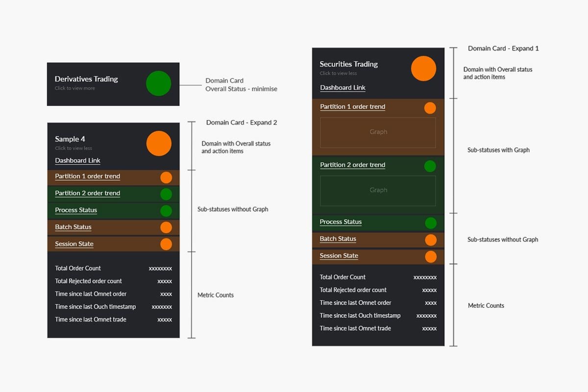Click the Derivatives Trading card title
This screenshot has width=588, height=392.
coord(86,79)
